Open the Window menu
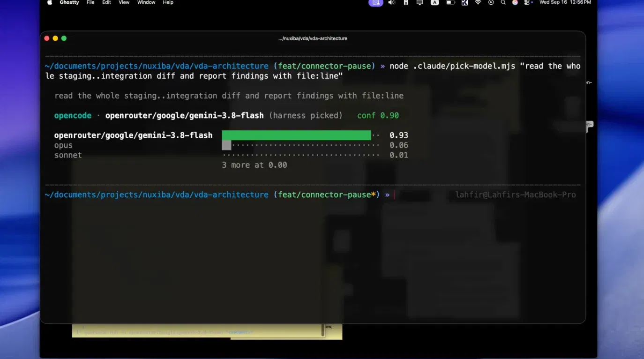Screen dimensions: 644x359 (x=146, y=2)
